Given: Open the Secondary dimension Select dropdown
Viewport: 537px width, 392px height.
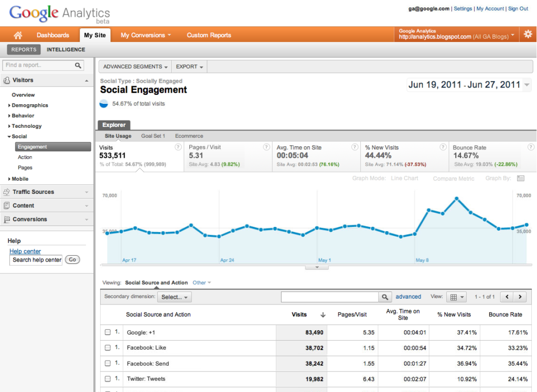Looking at the screenshot, I should (x=175, y=297).
